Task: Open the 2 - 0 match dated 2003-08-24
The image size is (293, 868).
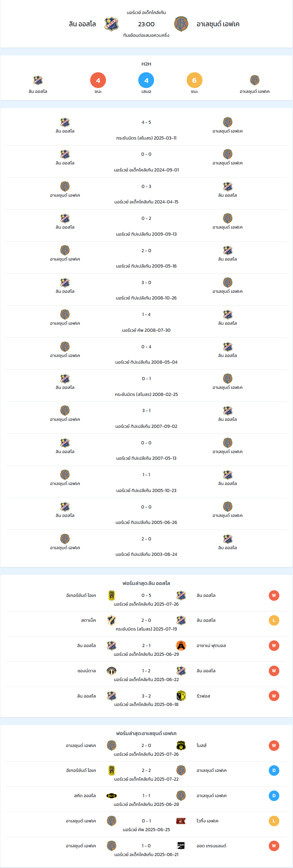Action: 146,546
